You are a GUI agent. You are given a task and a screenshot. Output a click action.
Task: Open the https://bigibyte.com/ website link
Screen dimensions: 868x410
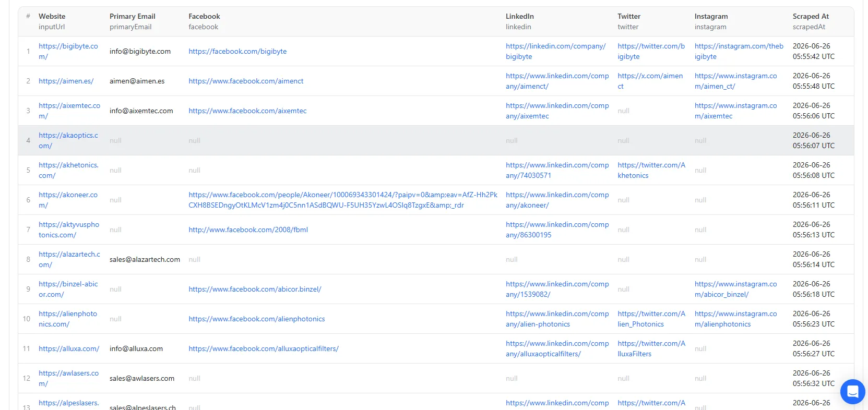(x=68, y=51)
